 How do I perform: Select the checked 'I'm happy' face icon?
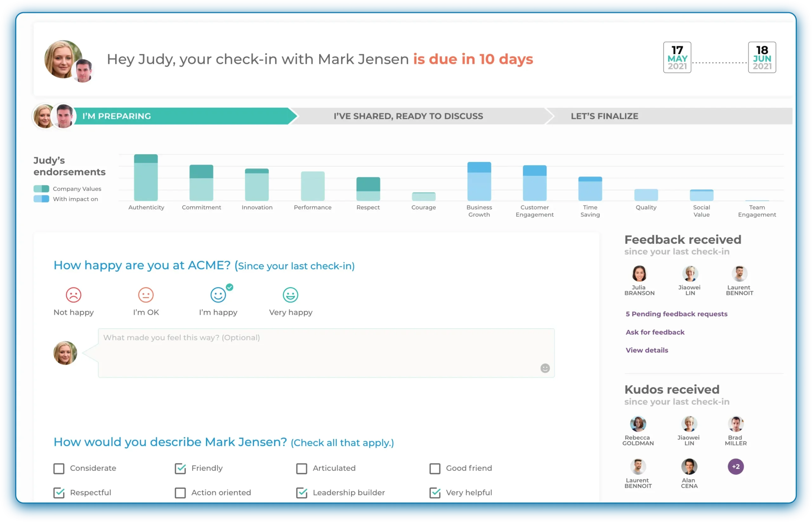tap(219, 295)
